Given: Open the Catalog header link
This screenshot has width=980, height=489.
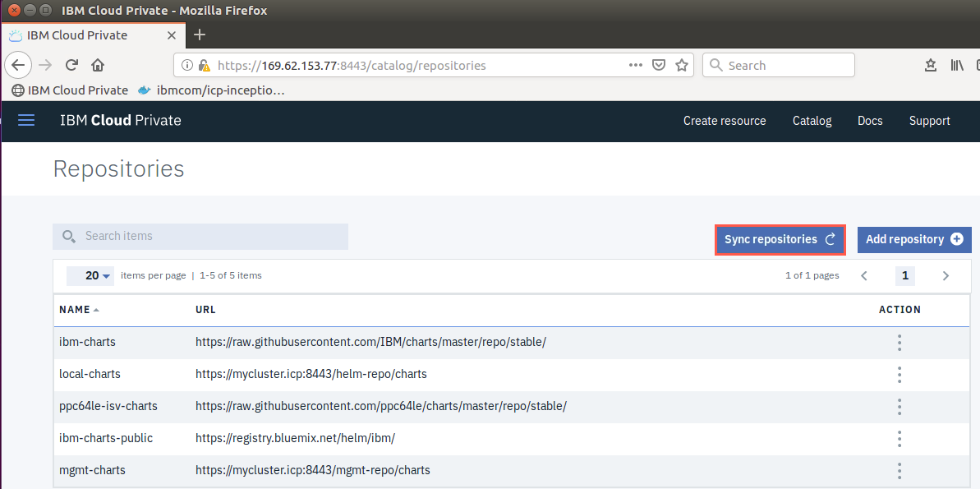Looking at the screenshot, I should [x=812, y=121].
